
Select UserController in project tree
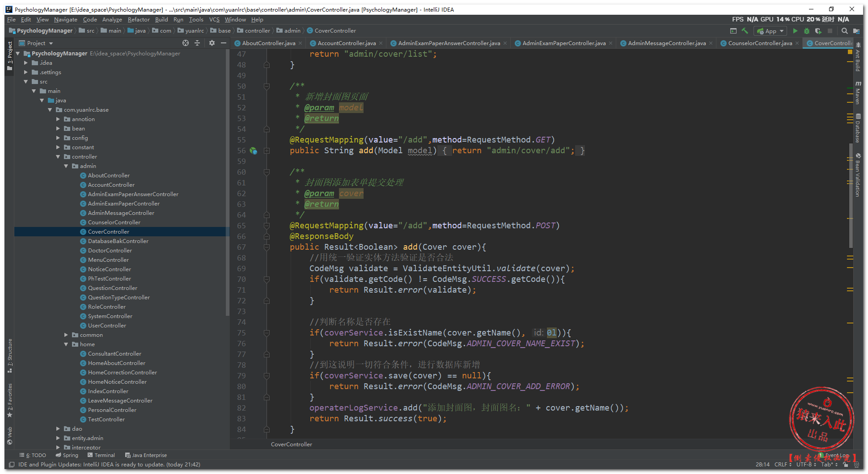tap(107, 326)
